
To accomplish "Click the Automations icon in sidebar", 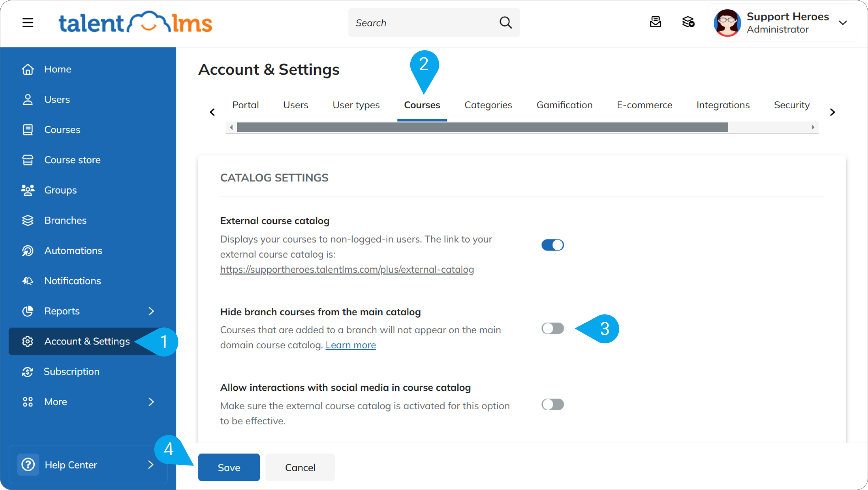I will (x=28, y=250).
